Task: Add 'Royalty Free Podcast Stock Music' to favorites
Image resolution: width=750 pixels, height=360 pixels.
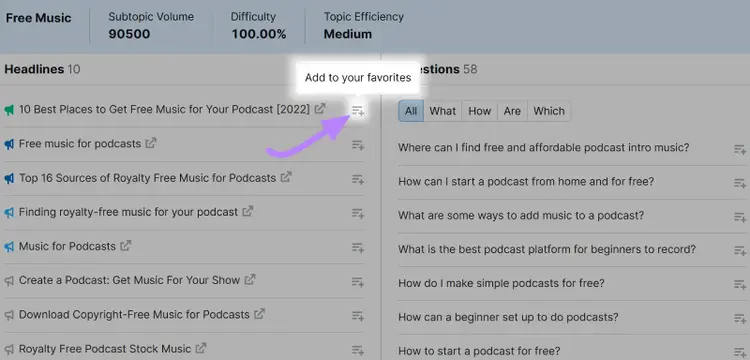Action: (x=358, y=350)
